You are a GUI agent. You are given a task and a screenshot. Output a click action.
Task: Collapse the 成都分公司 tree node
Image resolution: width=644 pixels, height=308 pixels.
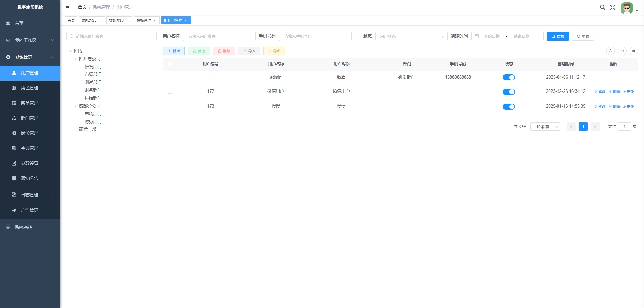tap(76, 106)
